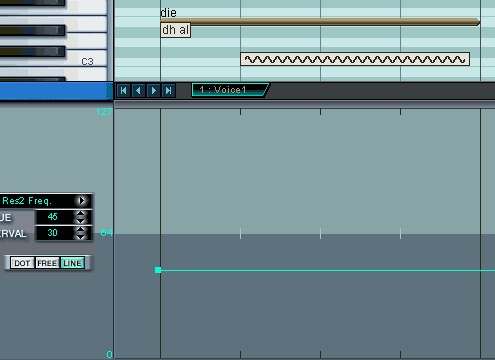Screen dimensions: 495x360
Task: Select LINE drawing mode
Action: pyautogui.click(x=72, y=263)
